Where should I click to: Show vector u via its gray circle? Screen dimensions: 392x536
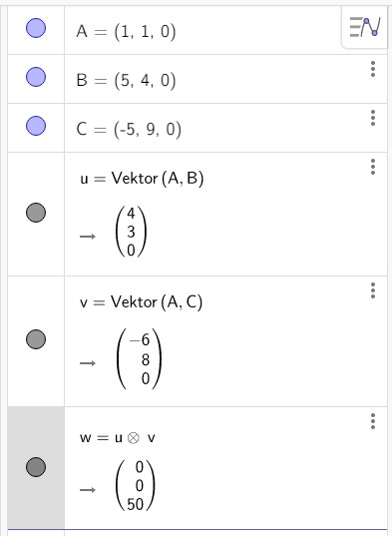(x=36, y=213)
